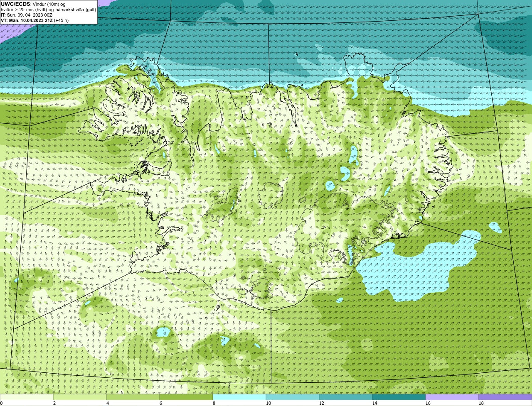This screenshot has width=532, height=406.
Task: Click the medium green 4–6 legend swatch
Action: click(x=133, y=397)
